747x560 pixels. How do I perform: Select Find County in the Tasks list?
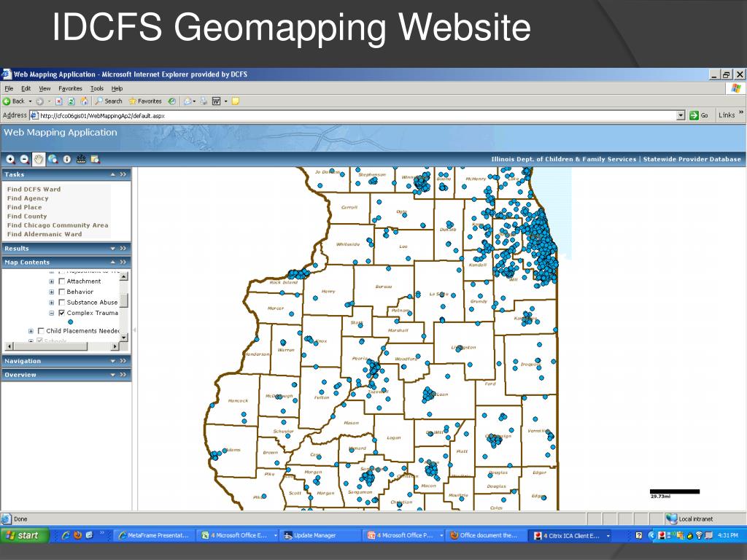coord(27,216)
